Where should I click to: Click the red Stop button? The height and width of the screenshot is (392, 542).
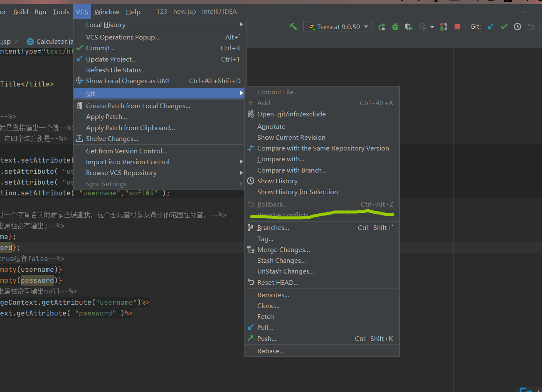click(457, 27)
